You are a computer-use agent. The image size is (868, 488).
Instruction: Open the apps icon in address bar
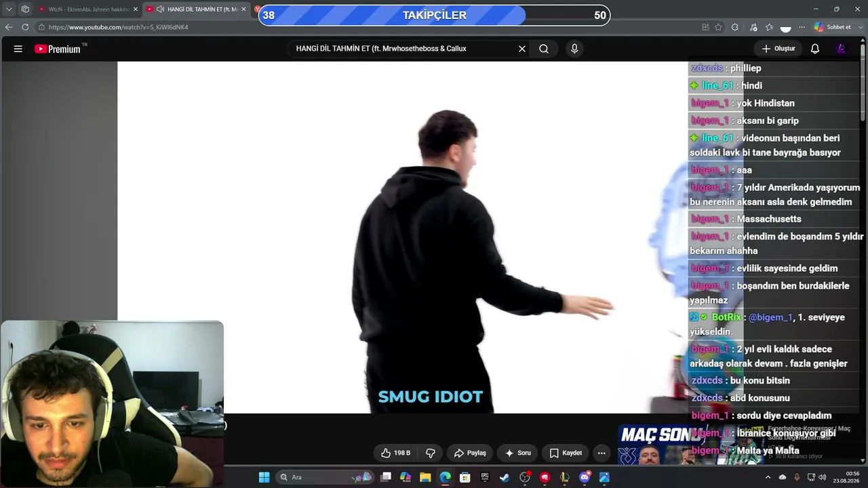pos(705,27)
